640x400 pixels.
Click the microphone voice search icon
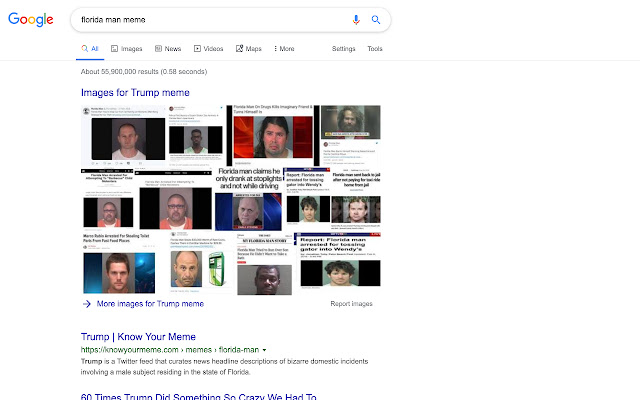(356, 20)
